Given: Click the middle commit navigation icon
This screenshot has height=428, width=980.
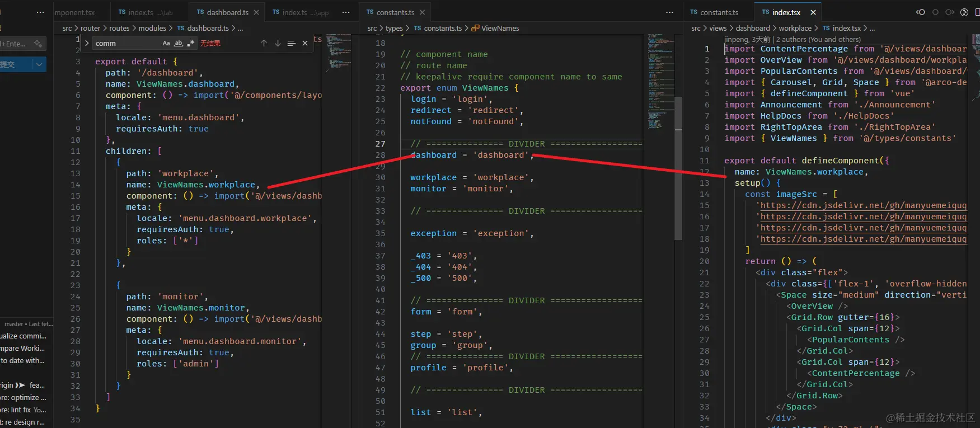Looking at the screenshot, I should coord(935,12).
